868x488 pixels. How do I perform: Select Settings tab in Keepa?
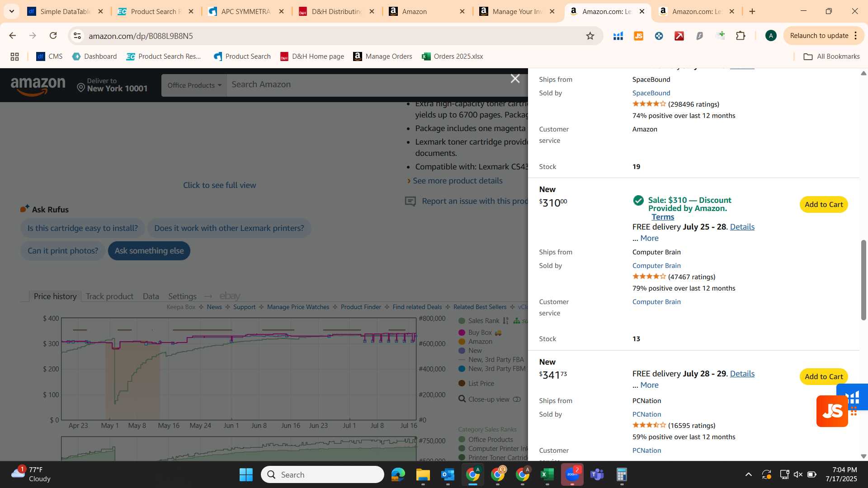(182, 296)
